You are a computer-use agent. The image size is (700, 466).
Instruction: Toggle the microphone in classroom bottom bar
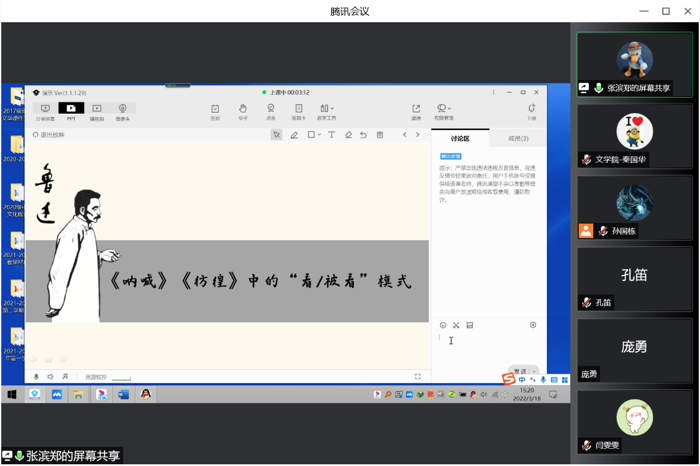37,377
